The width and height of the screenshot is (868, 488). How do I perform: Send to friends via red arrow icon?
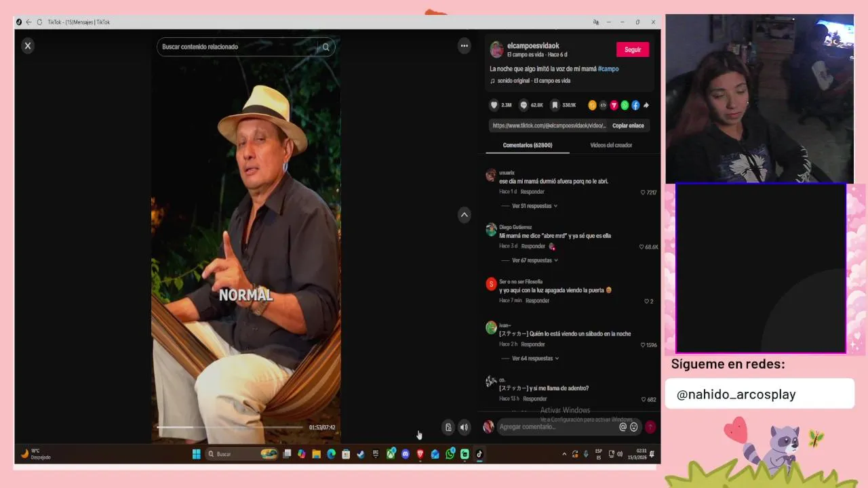(x=614, y=105)
